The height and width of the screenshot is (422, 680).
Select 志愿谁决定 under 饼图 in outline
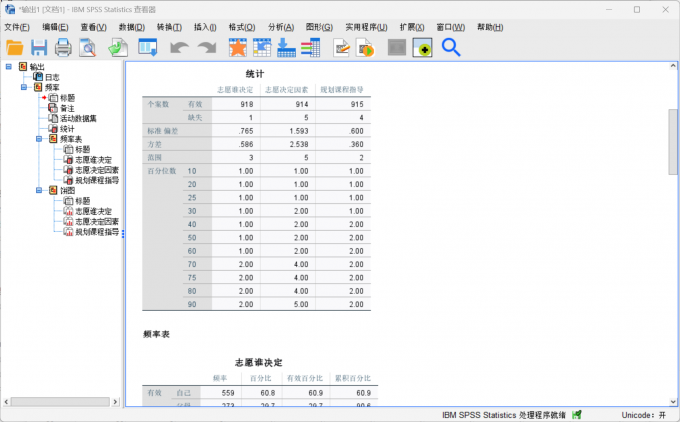coord(93,211)
